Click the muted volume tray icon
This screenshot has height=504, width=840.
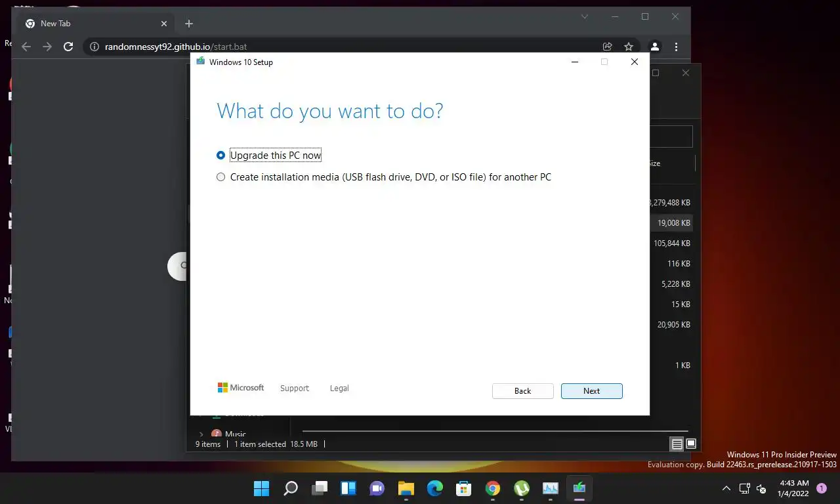[x=761, y=488]
